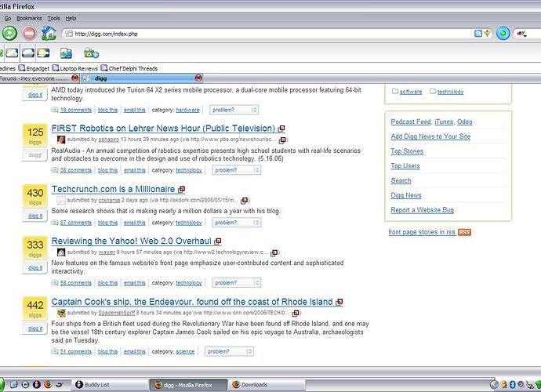Open the Tools menu
541x392 pixels.
click(53, 18)
